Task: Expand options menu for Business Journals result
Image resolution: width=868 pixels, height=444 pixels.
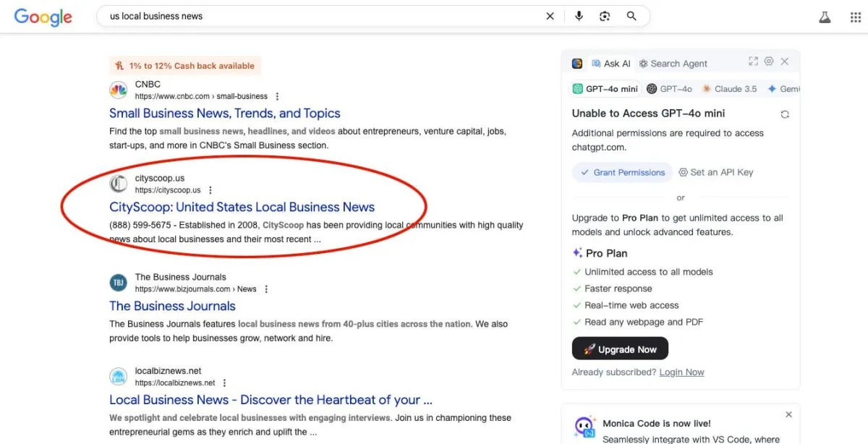Action: click(266, 289)
